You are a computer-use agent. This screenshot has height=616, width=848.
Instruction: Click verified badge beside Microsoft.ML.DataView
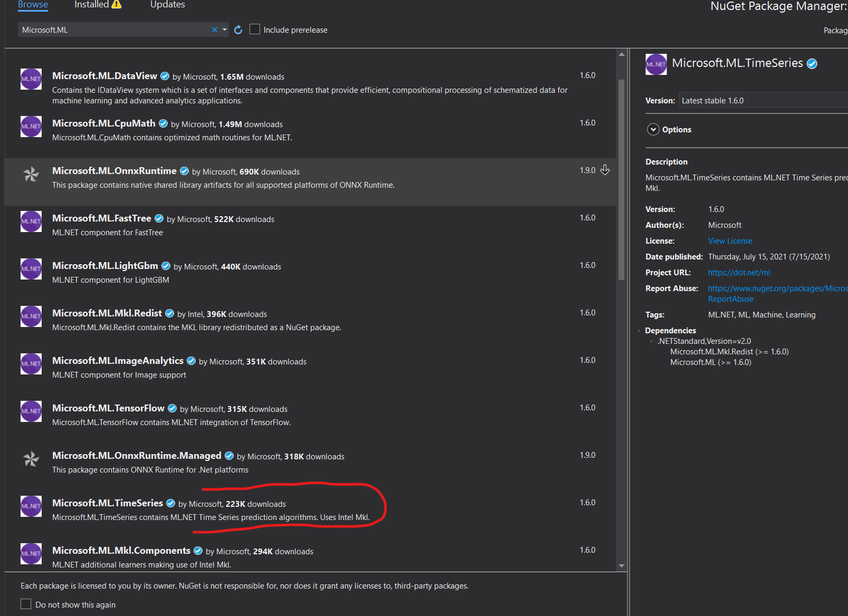(165, 76)
